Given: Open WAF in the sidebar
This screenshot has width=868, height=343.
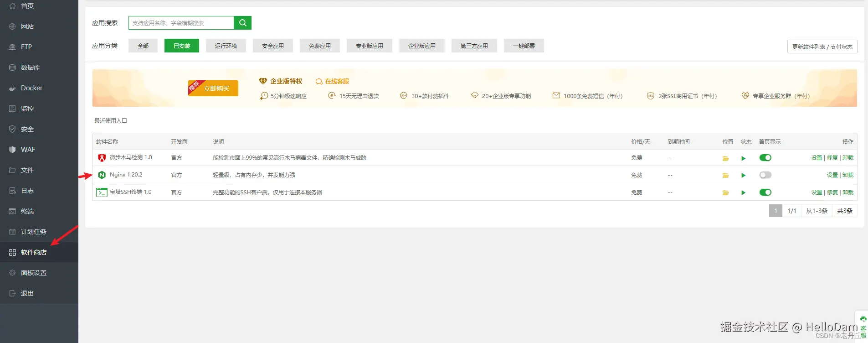Looking at the screenshot, I should [x=39, y=150].
